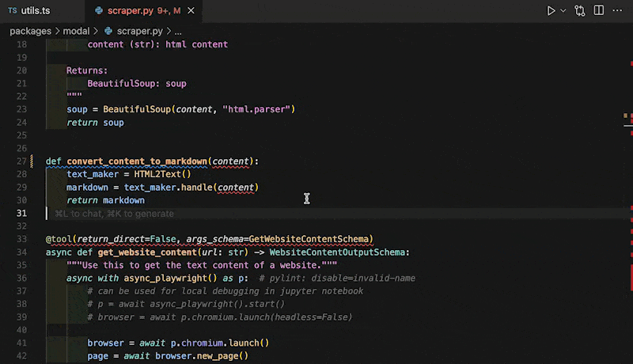
Task: Open the run options dropdown arrow
Action: coord(563,11)
